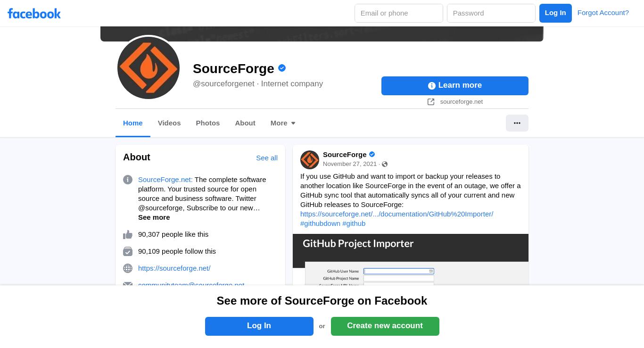Click the external link icon beside sourceforge.net
Viewport: 644px width, 348px height.
431,102
